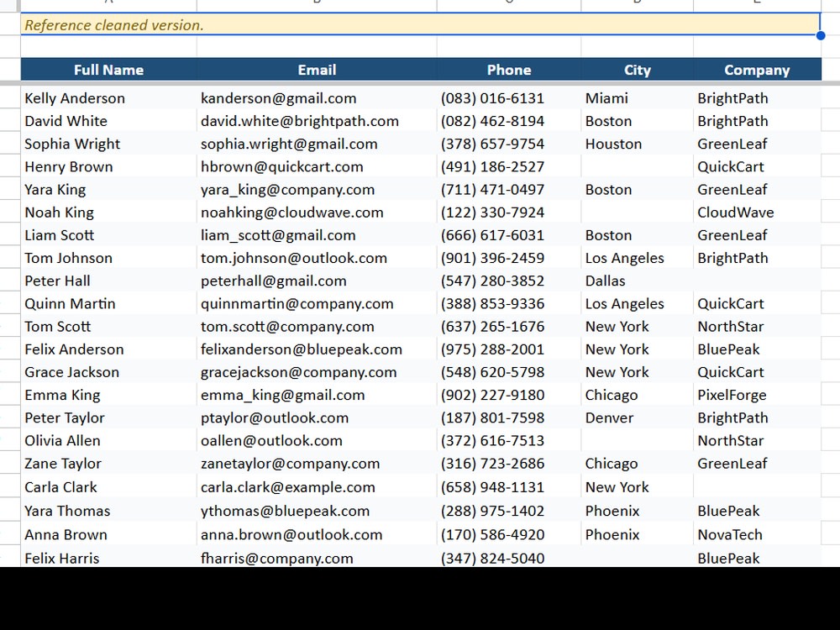Select the Emma King name cell
Image resolution: width=840 pixels, height=630 pixels.
coord(108,395)
